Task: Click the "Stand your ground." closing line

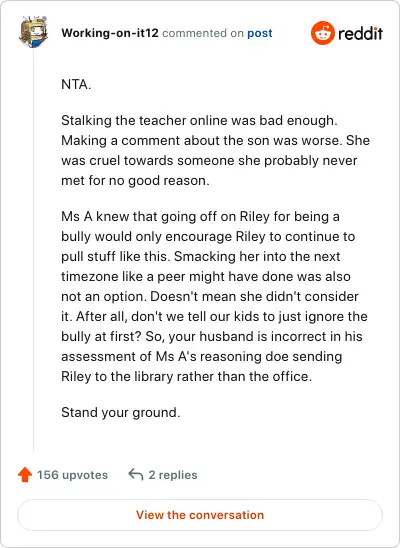Action: click(x=121, y=412)
